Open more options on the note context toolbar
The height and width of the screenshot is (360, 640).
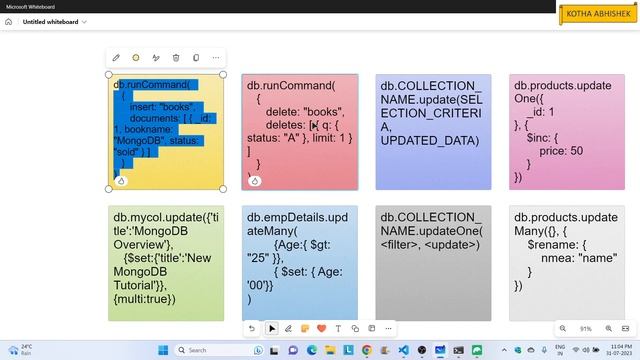[x=216, y=58]
